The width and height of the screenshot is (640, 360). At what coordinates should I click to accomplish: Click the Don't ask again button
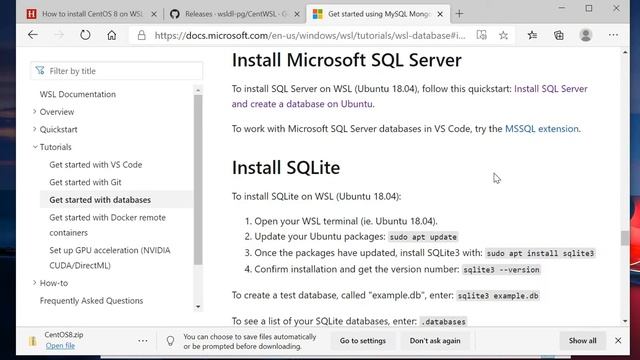pos(435,340)
